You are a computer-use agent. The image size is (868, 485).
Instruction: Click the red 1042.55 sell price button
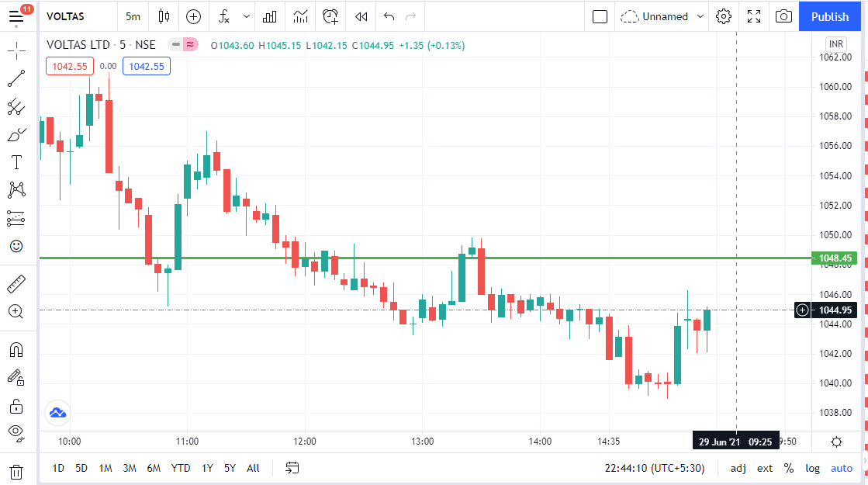pos(70,66)
